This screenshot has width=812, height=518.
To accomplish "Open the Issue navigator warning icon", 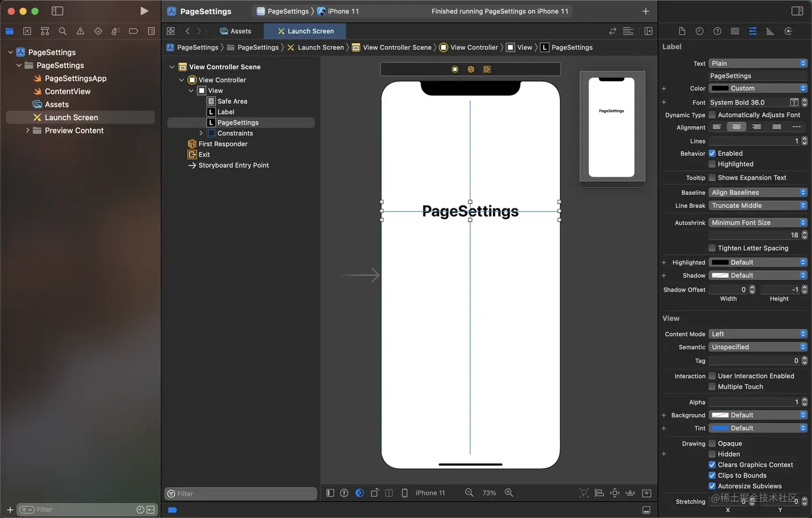I will click(x=81, y=31).
